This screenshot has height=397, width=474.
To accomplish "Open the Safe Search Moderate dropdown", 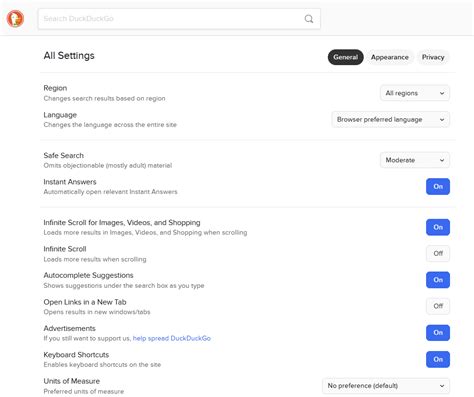I will 415,160.
